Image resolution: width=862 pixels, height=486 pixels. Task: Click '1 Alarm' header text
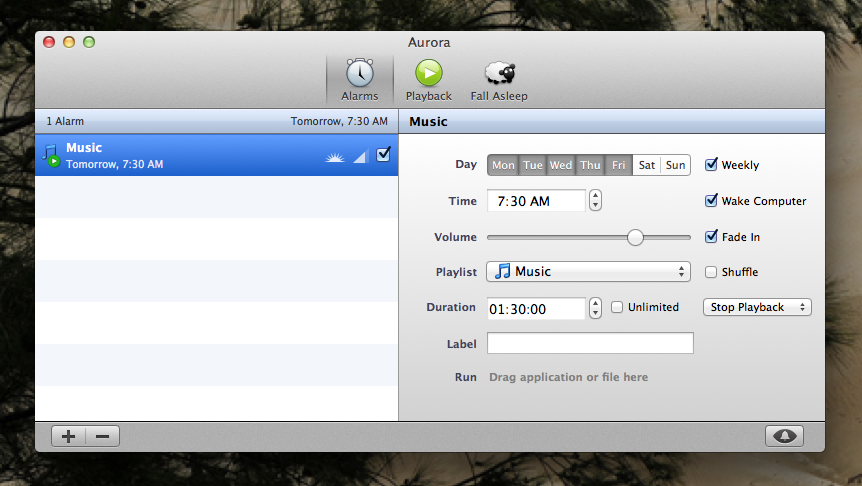pyautogui.click(x=65, y=121)
